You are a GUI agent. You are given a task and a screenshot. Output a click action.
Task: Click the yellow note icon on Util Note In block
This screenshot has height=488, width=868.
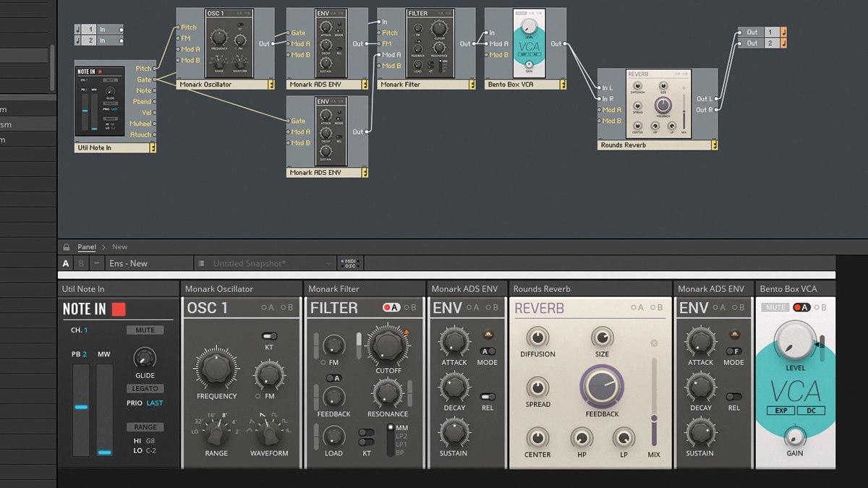click(x=153, y=147)
